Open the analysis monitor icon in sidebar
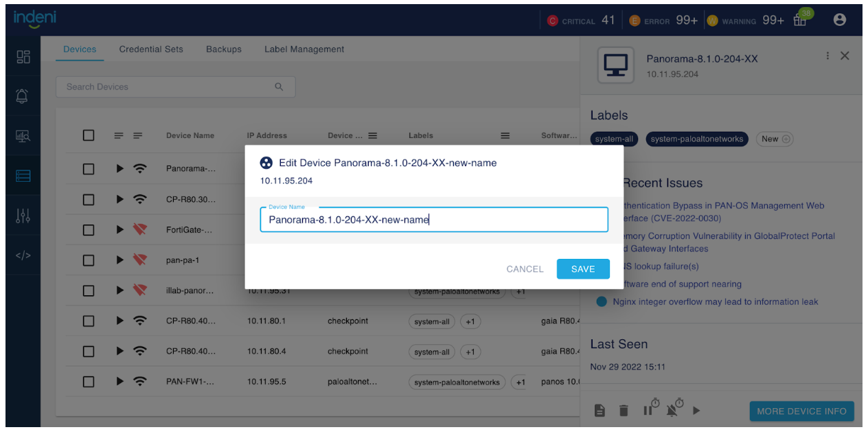Image resolution: width=868 pixels, height=434 pixels. 23,136
